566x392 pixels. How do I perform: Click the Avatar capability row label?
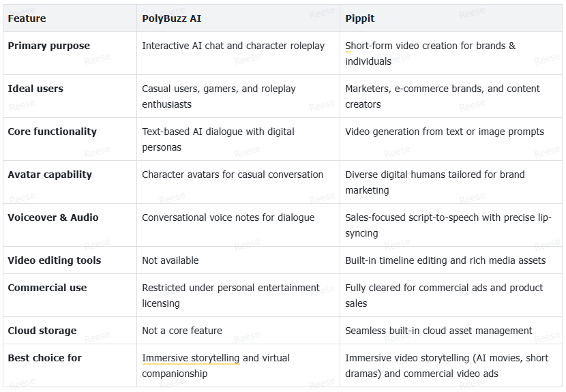point(50,175)
